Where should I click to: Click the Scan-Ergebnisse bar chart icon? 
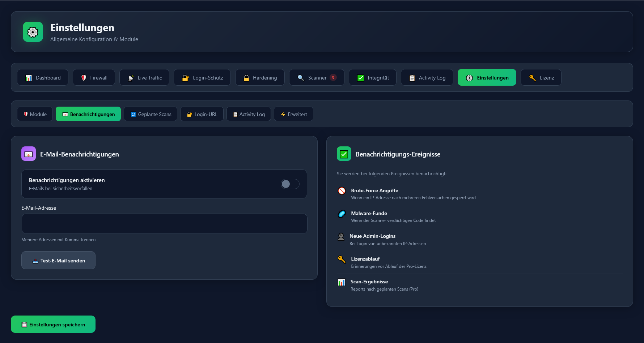(x=341, y=282)
